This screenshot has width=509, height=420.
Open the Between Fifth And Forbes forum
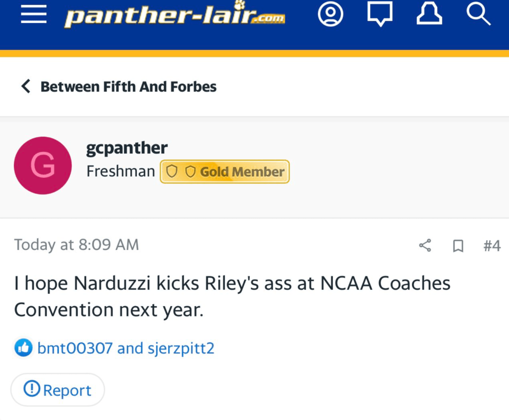(128, 86)
